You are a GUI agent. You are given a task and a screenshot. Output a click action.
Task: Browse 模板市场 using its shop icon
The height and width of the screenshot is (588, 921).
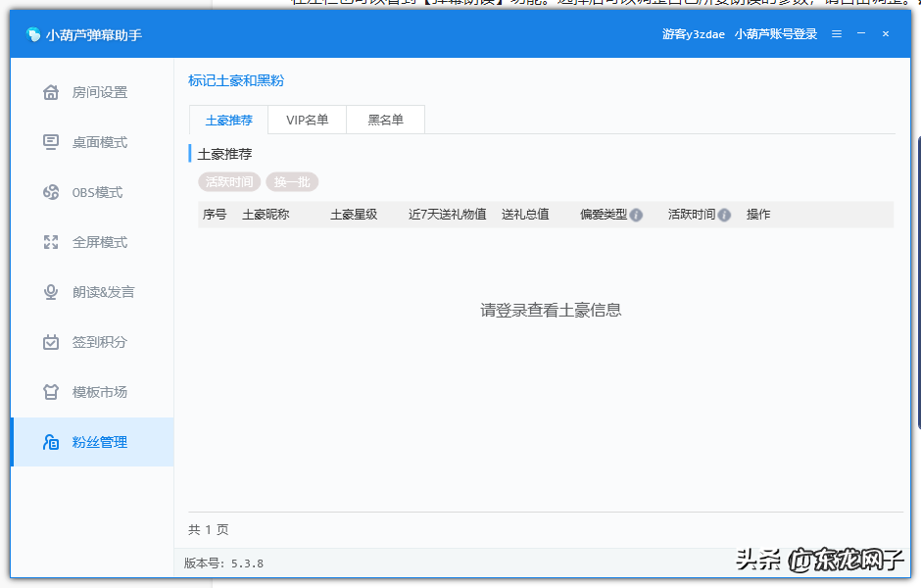[52, 392]
